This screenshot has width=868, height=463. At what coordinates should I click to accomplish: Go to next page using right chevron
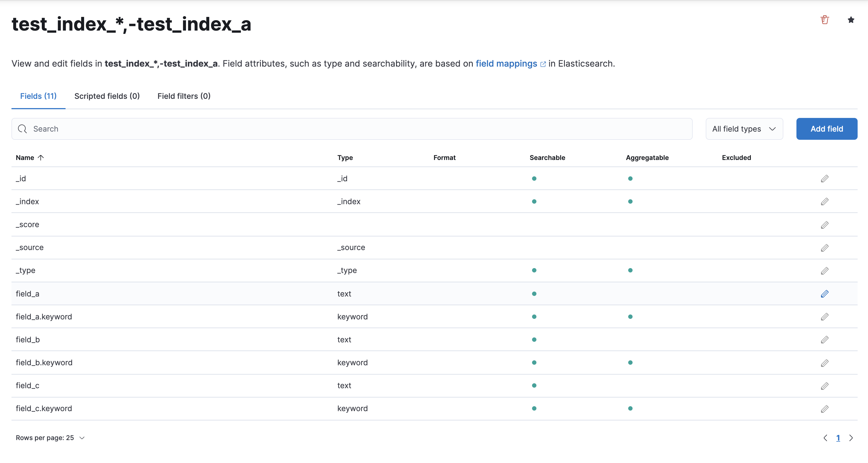pos(852,438)
